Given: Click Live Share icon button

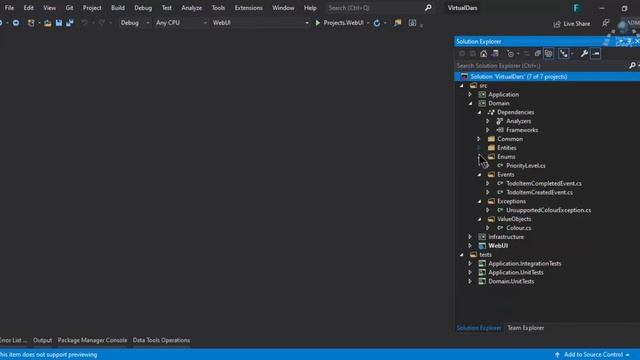Looking at the screenshot, I should (557, 24).
